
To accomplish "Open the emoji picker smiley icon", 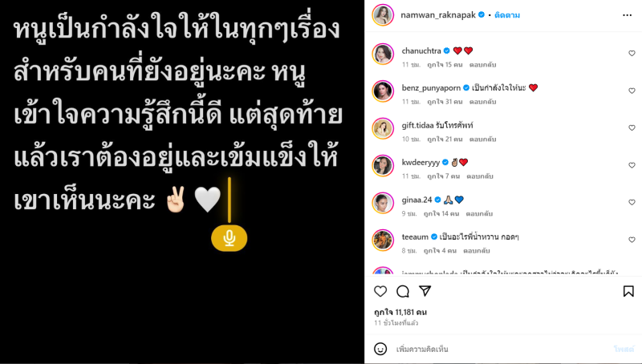I will tap(380, 349).
